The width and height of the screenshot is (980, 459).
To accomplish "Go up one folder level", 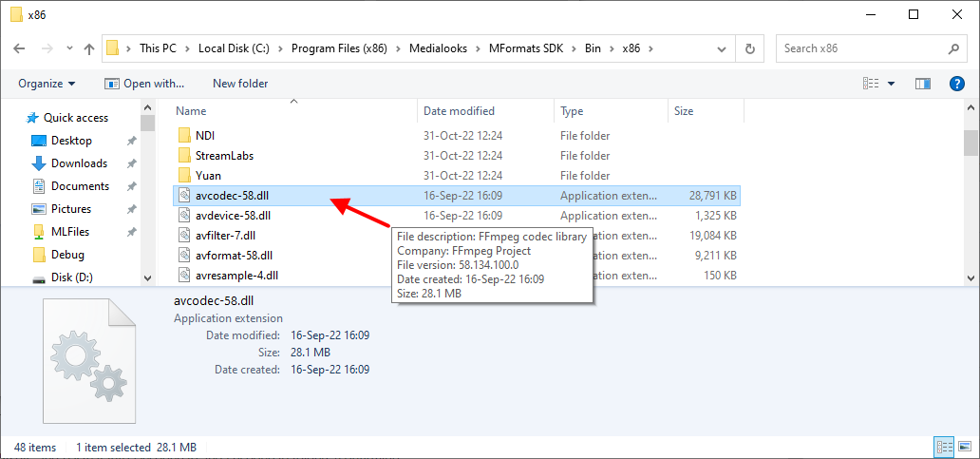I will (89, 48).
